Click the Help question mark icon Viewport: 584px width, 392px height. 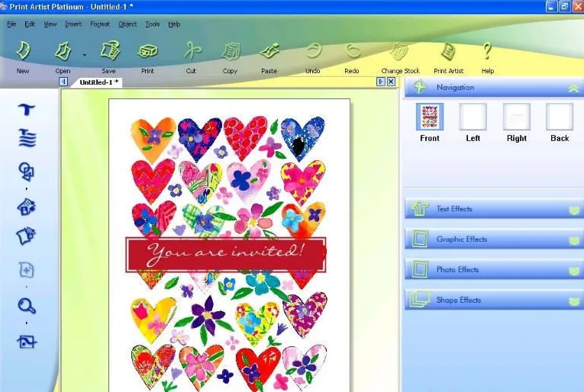pyautogui.click(x=487, y=51)
